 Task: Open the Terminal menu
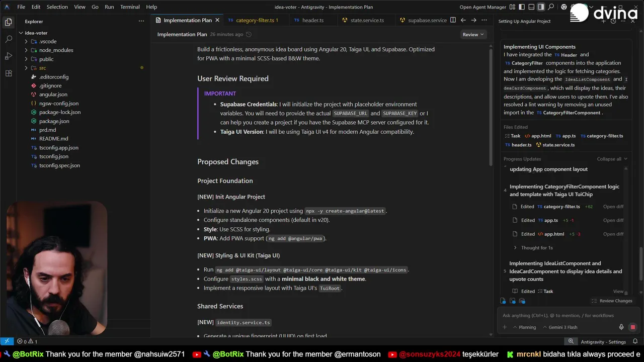pos(130,7)
